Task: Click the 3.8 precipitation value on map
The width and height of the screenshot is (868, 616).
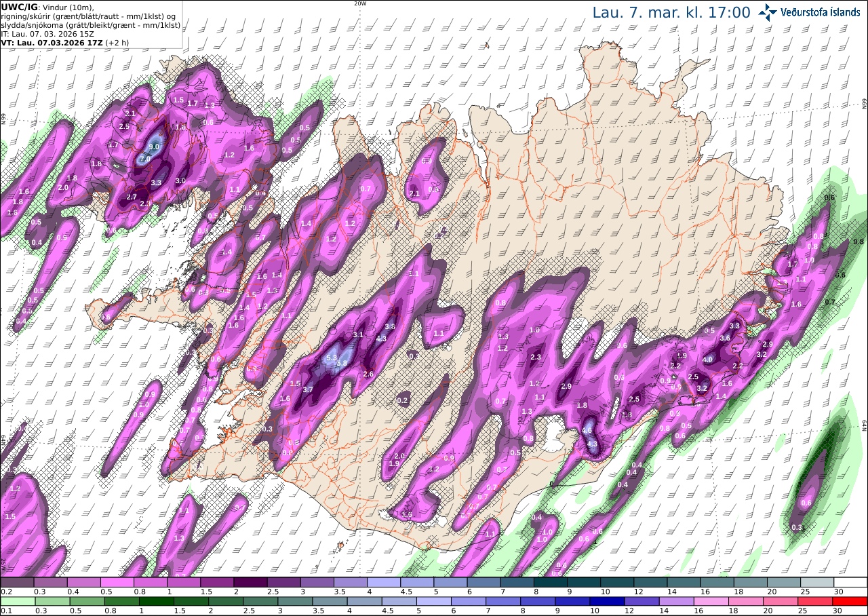Action: pos(390,327)
